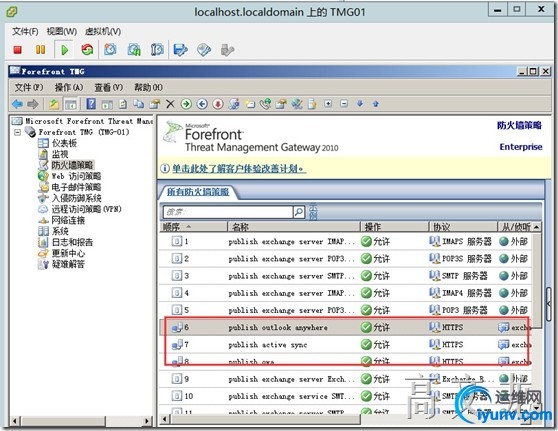
Task: Click the plus box expand toolbar icon
Action: pyautogui.click(x=328, y=104)
